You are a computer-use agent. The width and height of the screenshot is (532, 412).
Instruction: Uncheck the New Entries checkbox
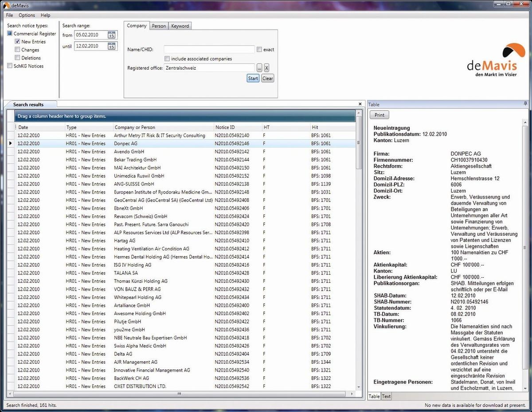click(x=17, y=42)
